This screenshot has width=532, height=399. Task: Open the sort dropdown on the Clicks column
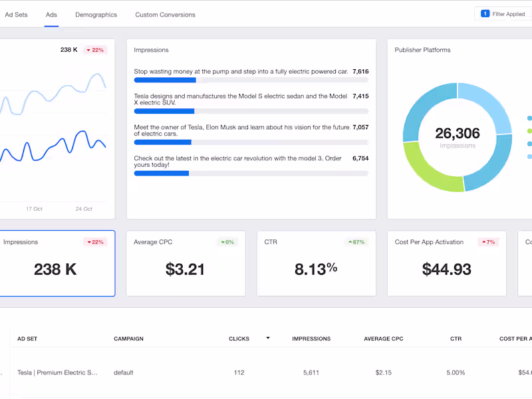[268, 338]
